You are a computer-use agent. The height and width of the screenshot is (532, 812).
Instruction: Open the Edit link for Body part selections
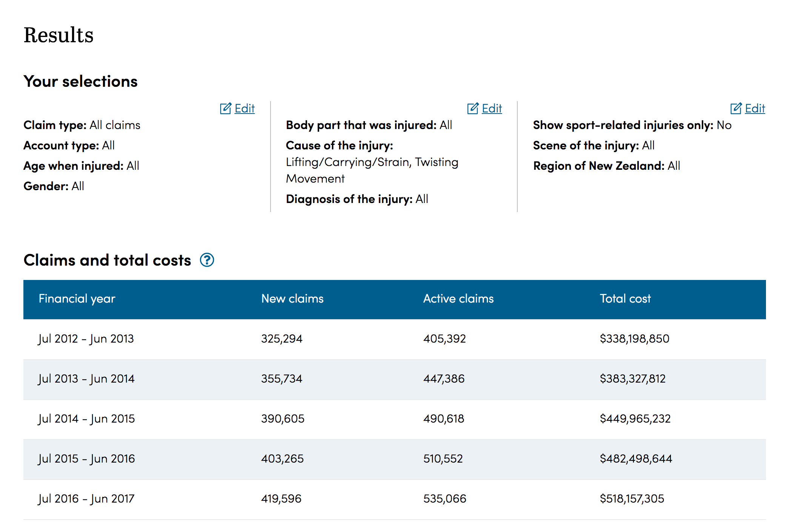(x=492, y=108)
